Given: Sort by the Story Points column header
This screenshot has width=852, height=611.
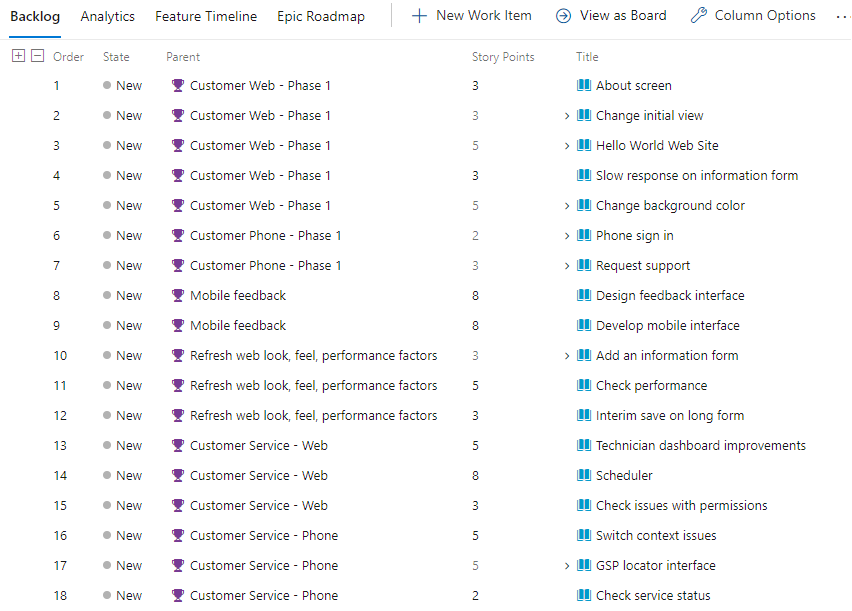Looking at the screenshot, I should tap(503, 57).
